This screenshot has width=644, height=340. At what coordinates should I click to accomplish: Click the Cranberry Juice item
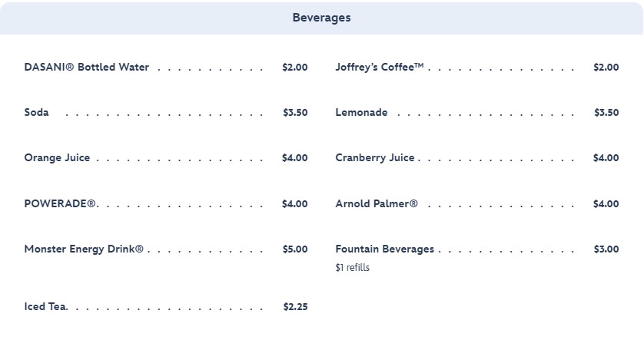coord(375,158)
